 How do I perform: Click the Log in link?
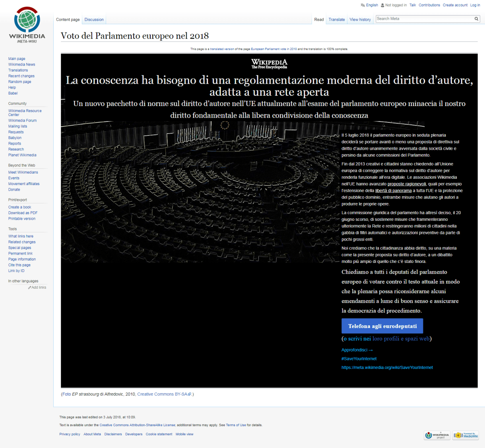(475, 5)
